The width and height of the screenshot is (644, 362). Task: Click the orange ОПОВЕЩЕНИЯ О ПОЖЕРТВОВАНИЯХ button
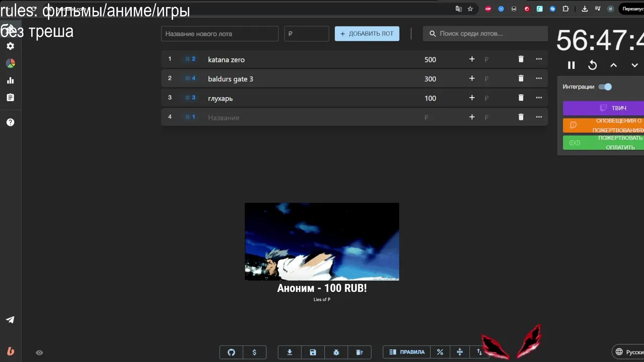(603, 125)
